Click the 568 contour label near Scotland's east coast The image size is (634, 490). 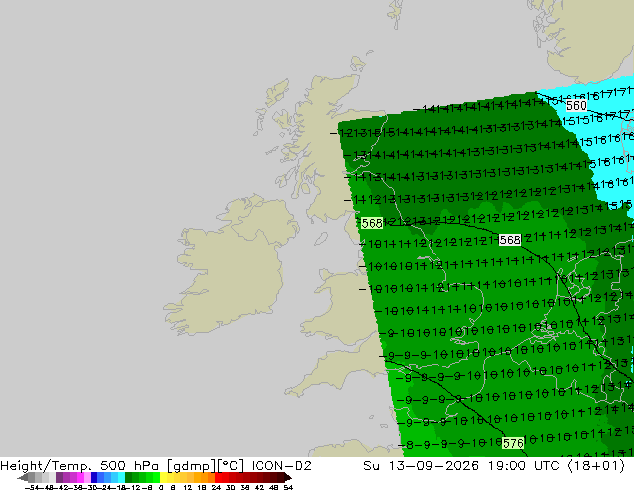372,223
